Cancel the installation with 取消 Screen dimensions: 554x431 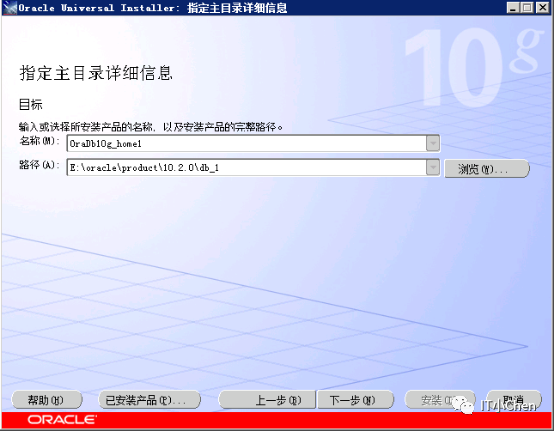coord(514,400)
